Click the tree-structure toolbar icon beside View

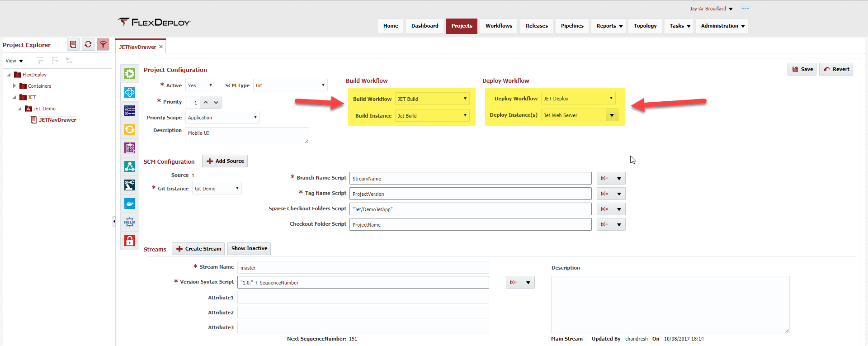(x=69, y=61)
